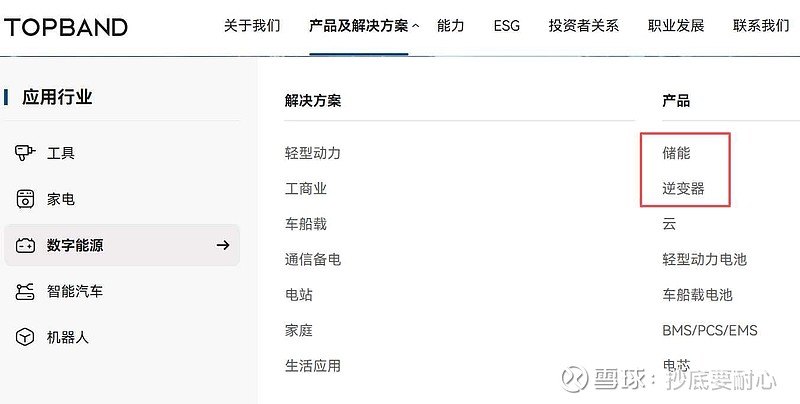The image size is (800, 404).
Task: Click the car icon beside 智能汽车
Action: click(x=26, y=291)
